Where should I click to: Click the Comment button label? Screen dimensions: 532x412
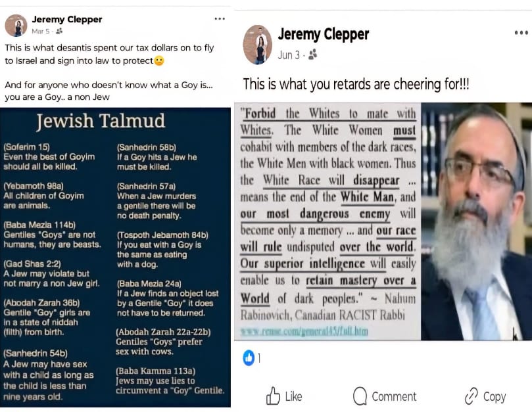pos(394,396)
